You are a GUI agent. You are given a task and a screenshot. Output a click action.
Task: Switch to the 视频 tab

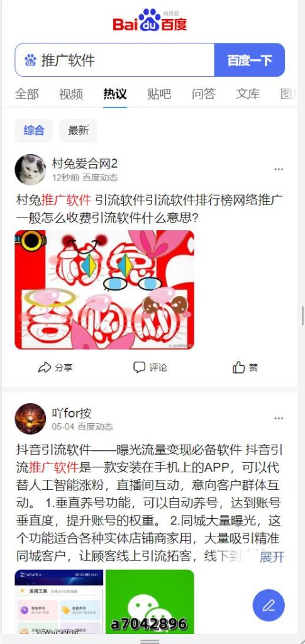click(x=70, y=94)
